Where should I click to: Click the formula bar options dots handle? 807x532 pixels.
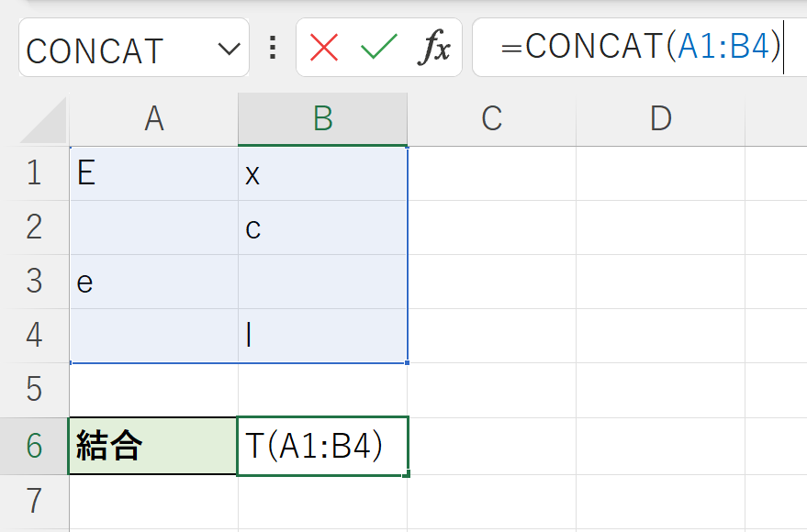click(272, 48)
